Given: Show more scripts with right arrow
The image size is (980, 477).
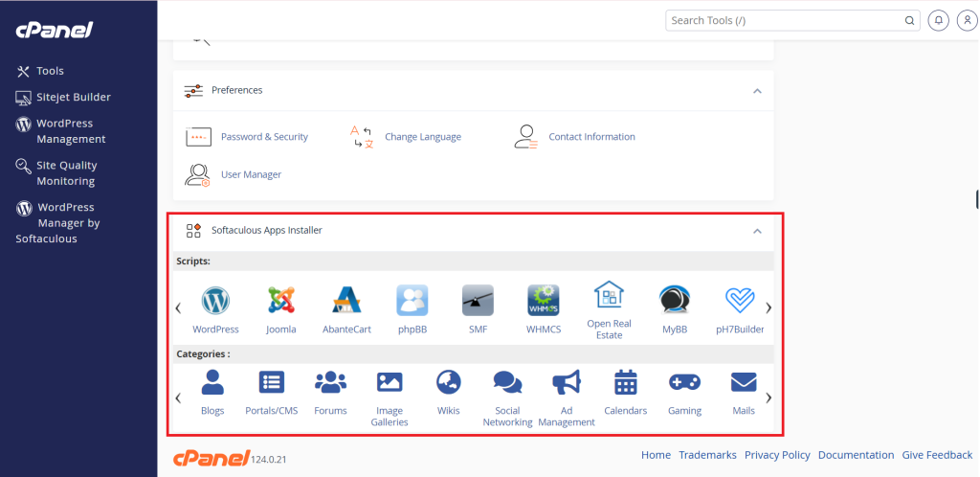Looking at the screenshot, I should [768, 307].
